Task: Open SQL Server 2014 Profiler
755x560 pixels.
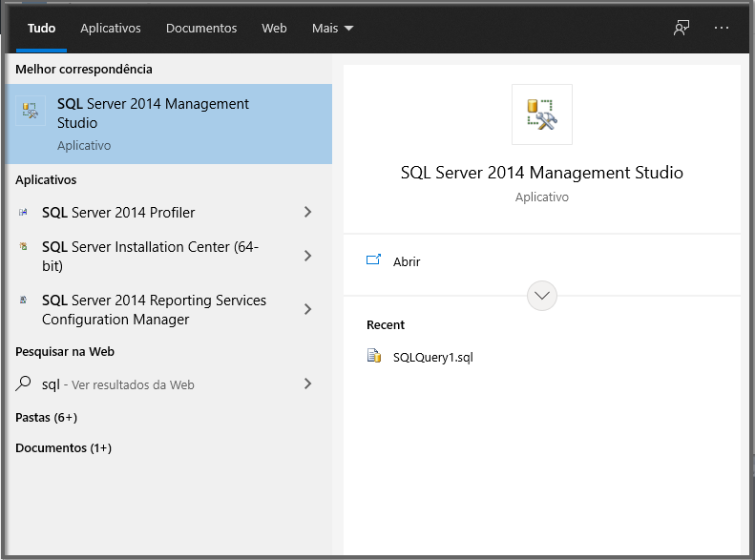Action: [169, 212]
